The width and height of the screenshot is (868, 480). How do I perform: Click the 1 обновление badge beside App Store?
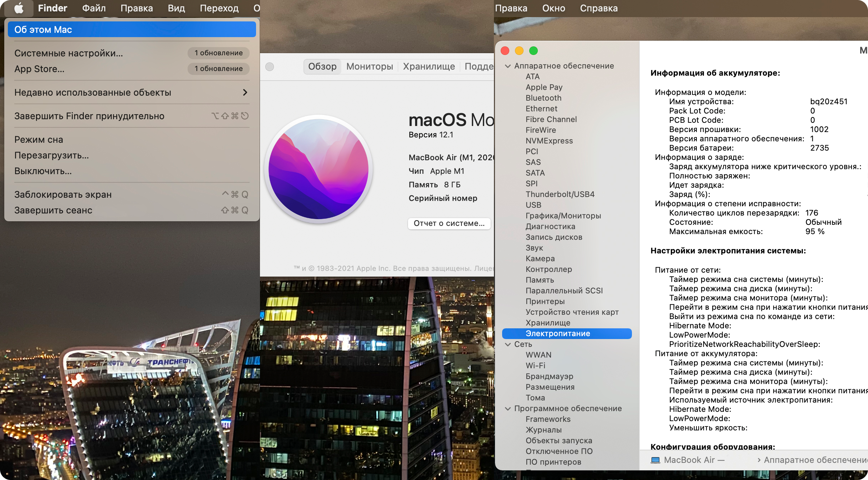click(x=218, y=69)
